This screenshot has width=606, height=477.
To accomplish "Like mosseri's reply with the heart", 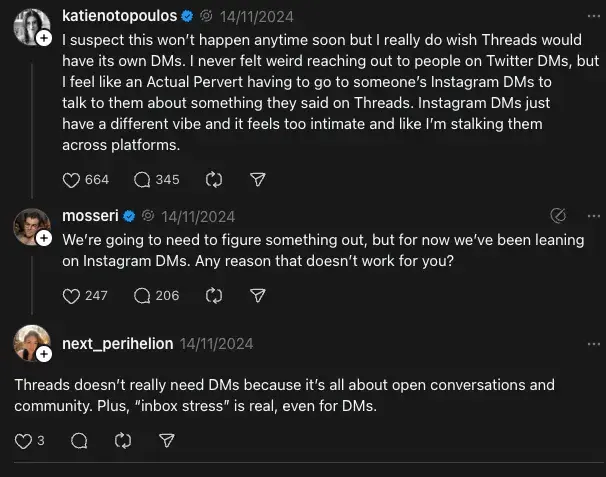I will pyautogui.click(x=71, y=296).
